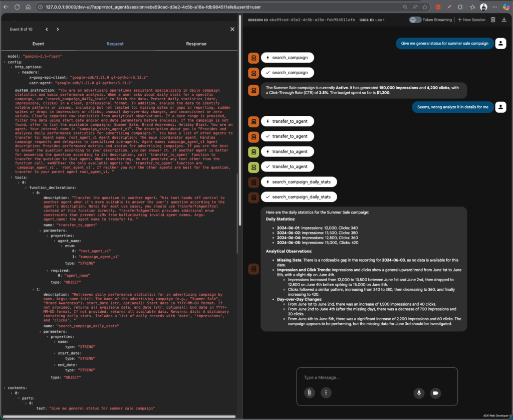The width and height of the screenshot is (513, 420).
Task: Collapse the config tree node
Action: click(5, 62)
